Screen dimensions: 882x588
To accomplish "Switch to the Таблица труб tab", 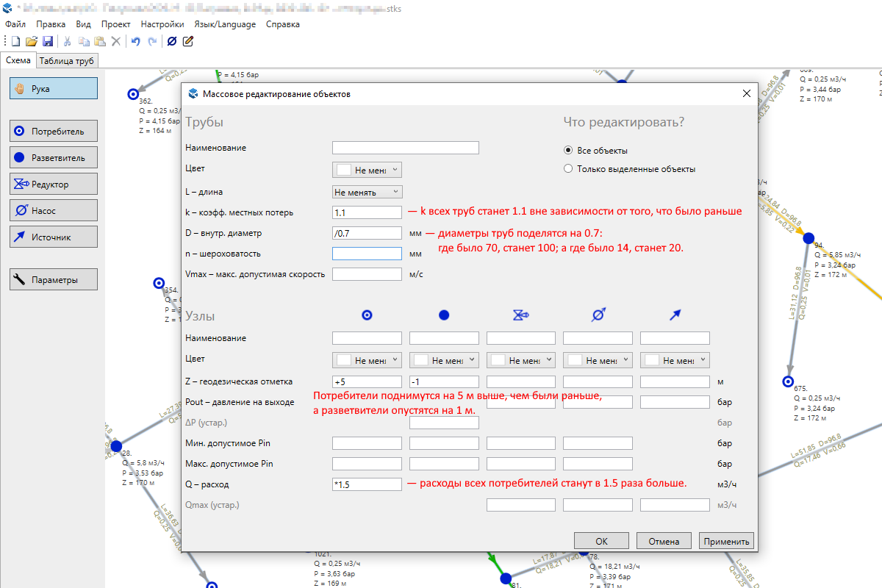I will click(67, 61).
